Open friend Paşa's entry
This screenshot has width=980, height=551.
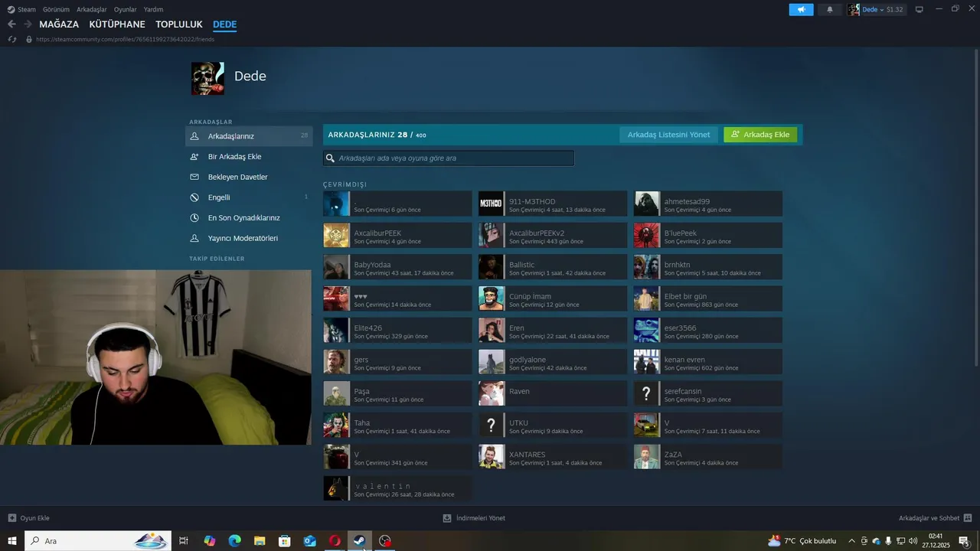[x=397, y=393]
